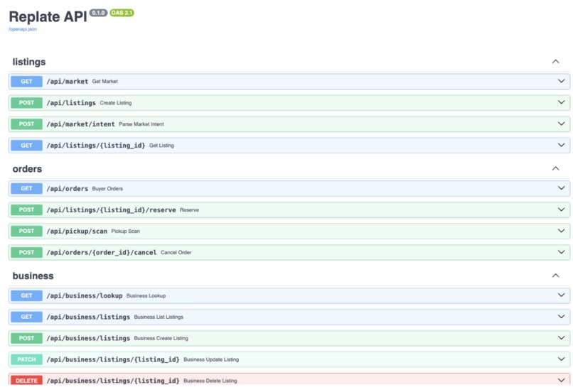Expand the Business Update Listing row arrow
Screen dimensions: 573x392
tap(562, 359)
